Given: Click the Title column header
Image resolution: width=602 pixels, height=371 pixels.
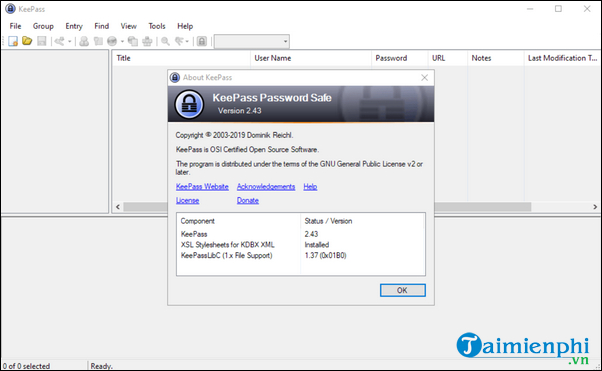Looking at the screenshot, I should (x=181, y=58).
